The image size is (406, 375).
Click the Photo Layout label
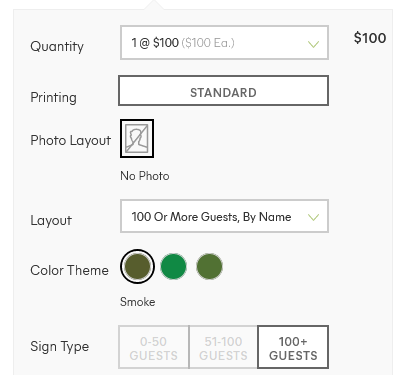click(x=71, y=141)
